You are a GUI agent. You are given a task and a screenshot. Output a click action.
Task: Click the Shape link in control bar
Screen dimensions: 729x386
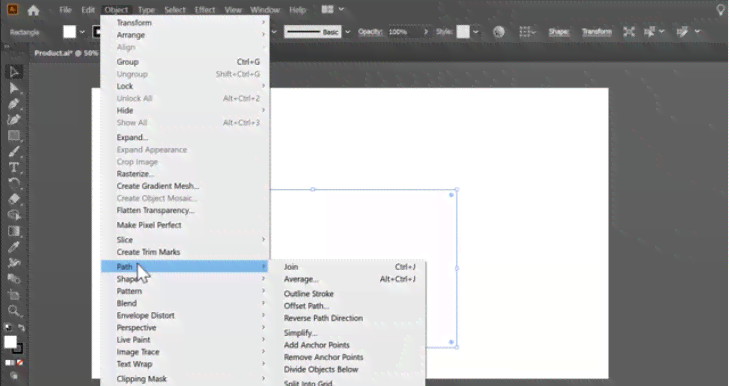(559, 32)
